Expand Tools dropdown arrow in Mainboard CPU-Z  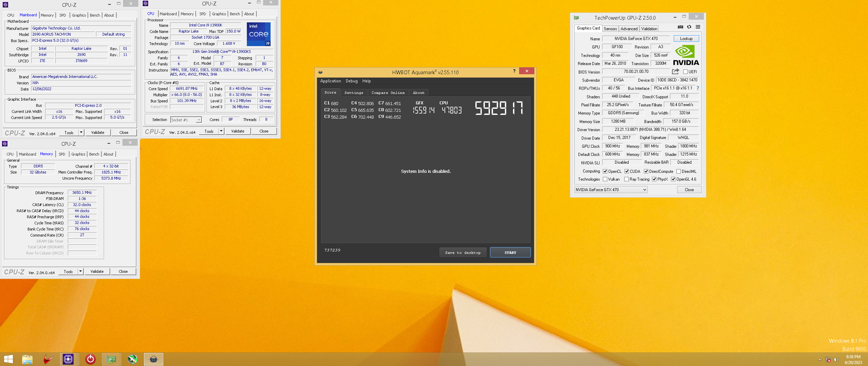pos(81,133)
